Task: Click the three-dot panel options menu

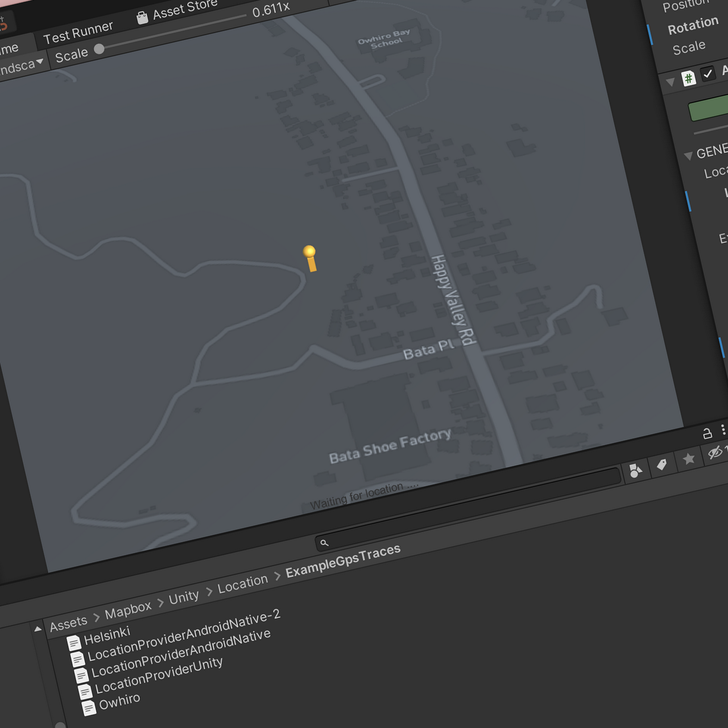Action: click(x=723, y=429)
